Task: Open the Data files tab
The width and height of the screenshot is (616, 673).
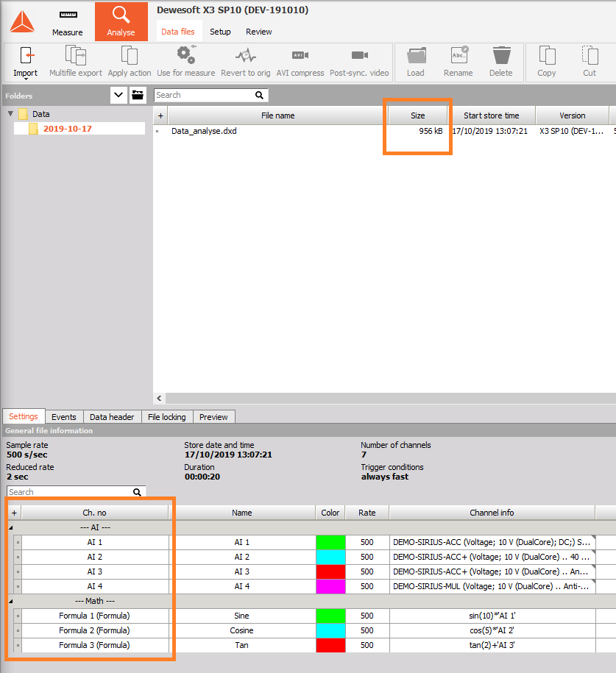Action: (178, 32)
